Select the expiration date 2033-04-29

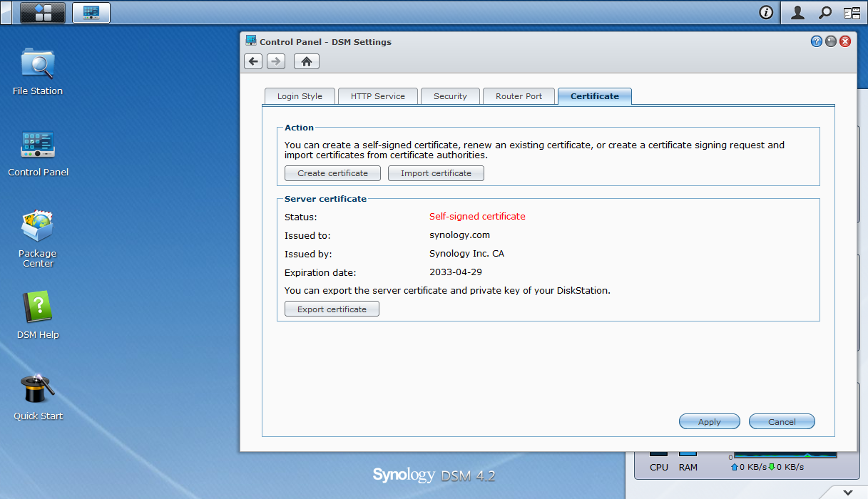456,272
